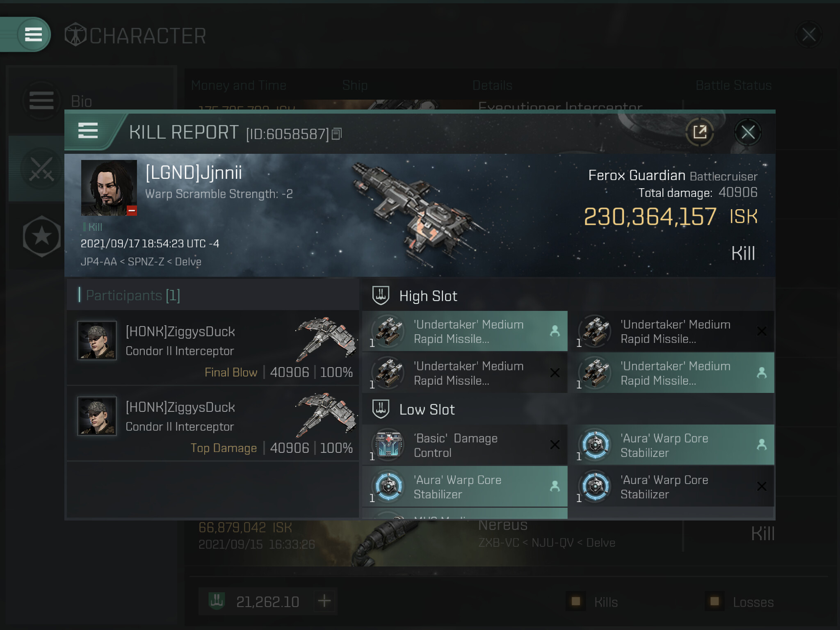Share kill report via export icon
This screenshot has width=840, height=630.
click(x=700, y=132)
